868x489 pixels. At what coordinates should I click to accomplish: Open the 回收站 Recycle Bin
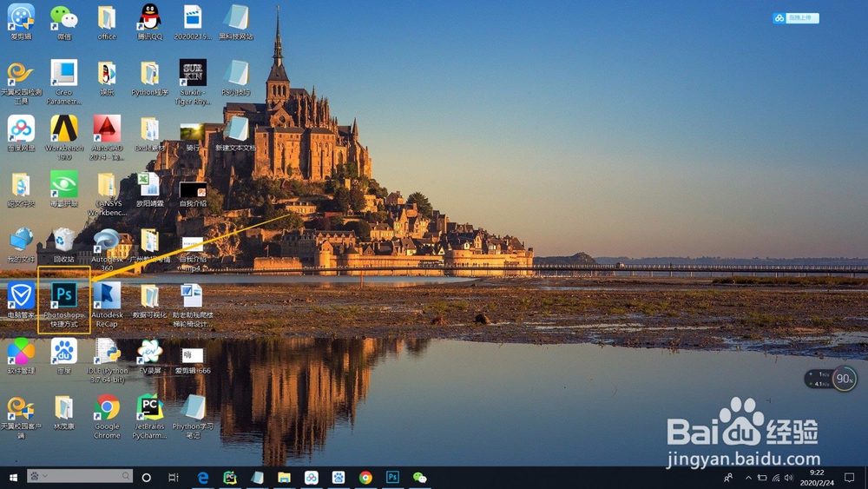point(64,245)
